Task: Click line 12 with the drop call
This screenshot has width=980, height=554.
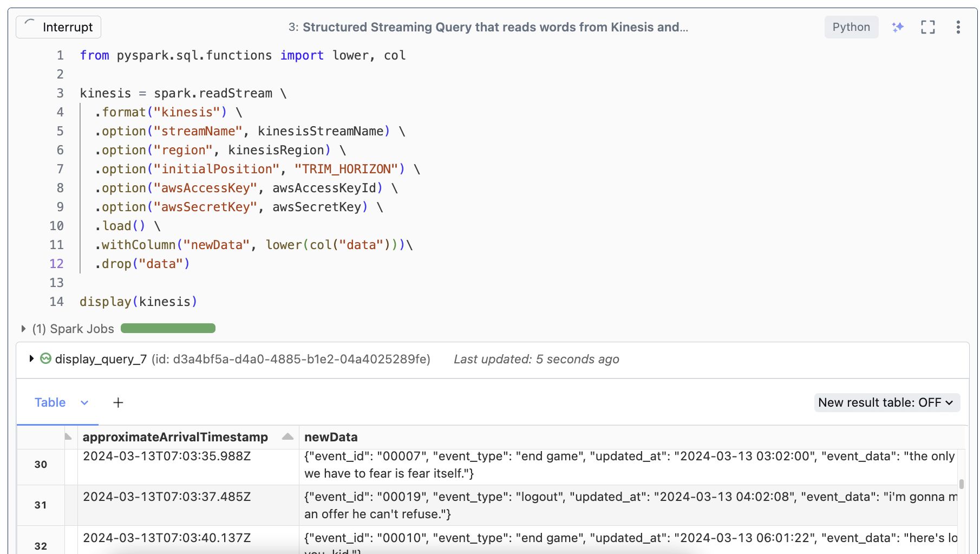Action: (x=142, y=264)
